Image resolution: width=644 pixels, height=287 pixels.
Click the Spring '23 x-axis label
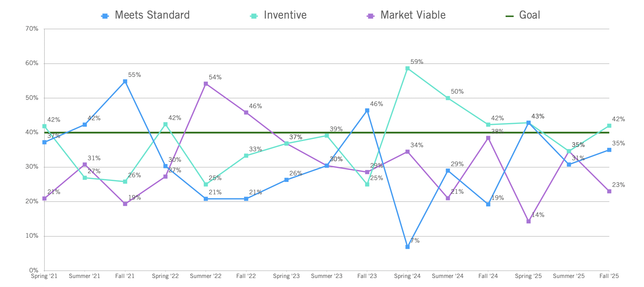286,276
